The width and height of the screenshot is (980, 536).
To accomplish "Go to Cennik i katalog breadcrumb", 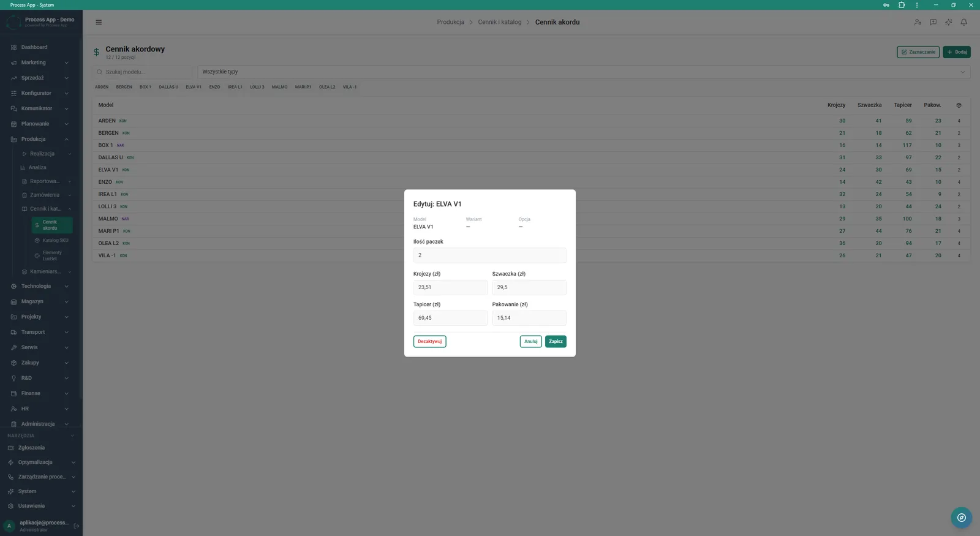I will point(500,22).
